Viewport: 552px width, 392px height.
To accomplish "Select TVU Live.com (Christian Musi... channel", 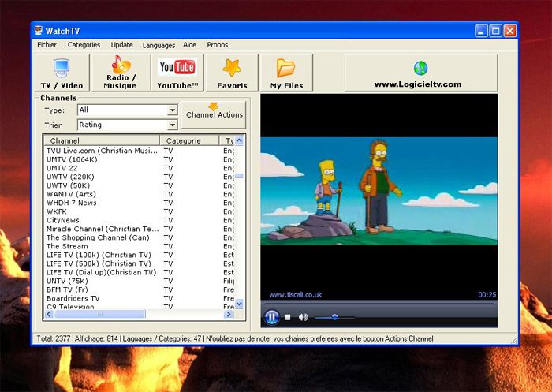I will point(140,151).
